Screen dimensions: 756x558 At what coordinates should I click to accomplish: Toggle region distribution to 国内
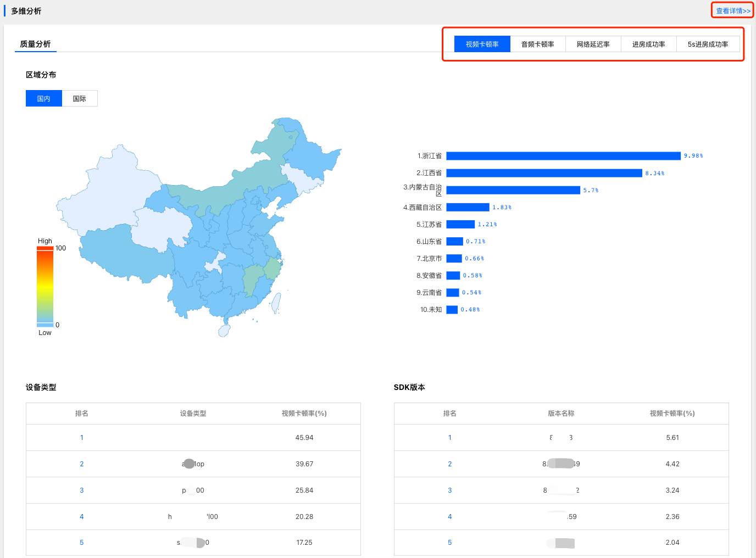[43, 99]
